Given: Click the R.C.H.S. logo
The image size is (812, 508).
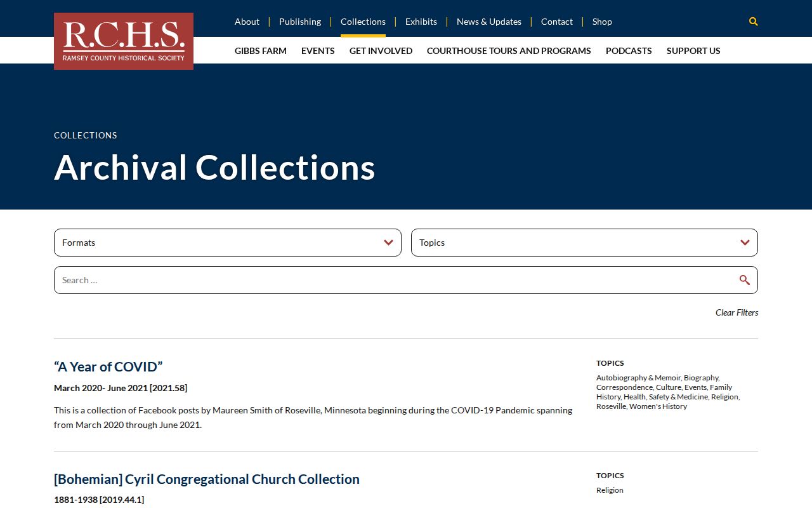Looking at the screenshot, I should tap(124, 41).
